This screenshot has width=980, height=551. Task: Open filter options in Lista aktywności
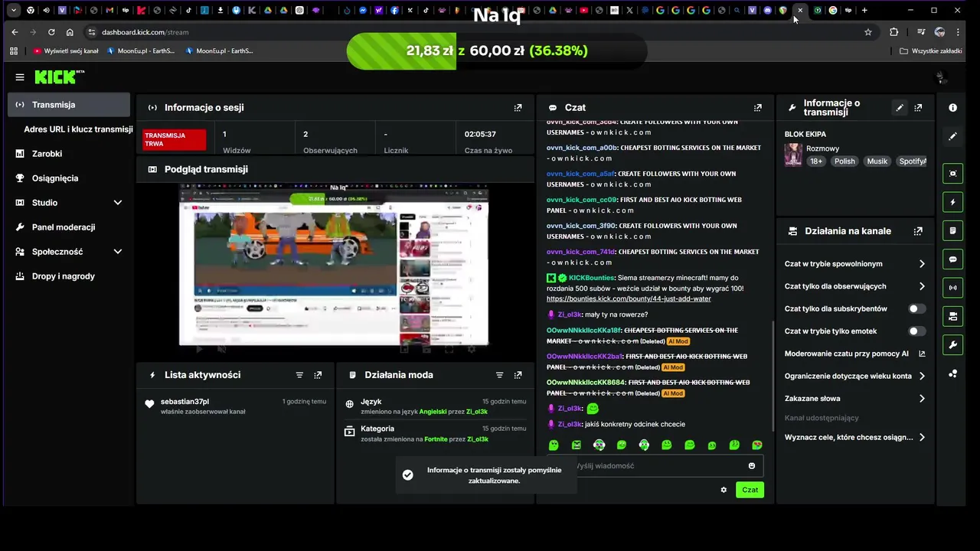(x=299, y=375)
